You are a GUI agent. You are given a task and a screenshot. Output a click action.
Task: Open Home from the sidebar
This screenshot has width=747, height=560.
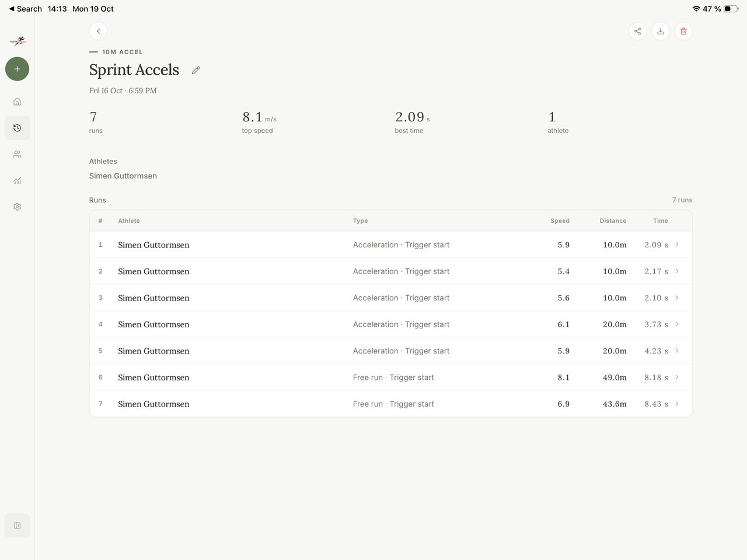point(17,101)
